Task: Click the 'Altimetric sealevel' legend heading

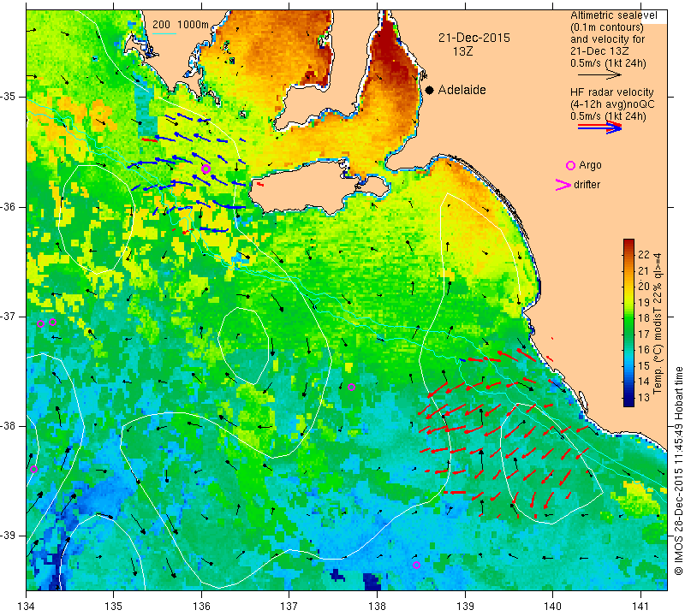Action: 613,15
